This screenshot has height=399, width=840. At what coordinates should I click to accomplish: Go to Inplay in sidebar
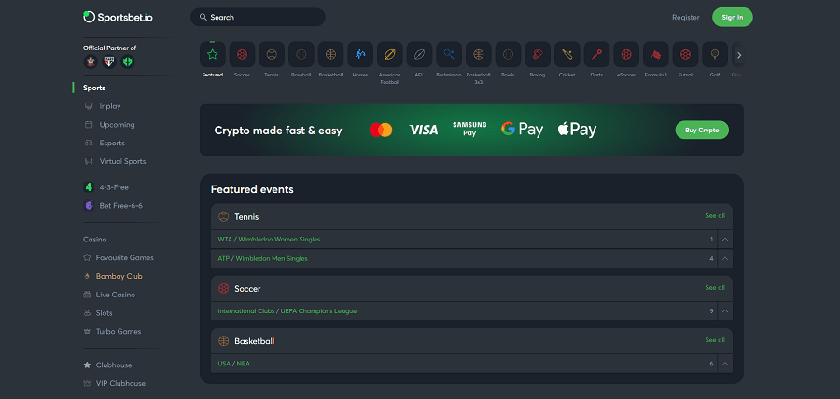tap(110, 106)
